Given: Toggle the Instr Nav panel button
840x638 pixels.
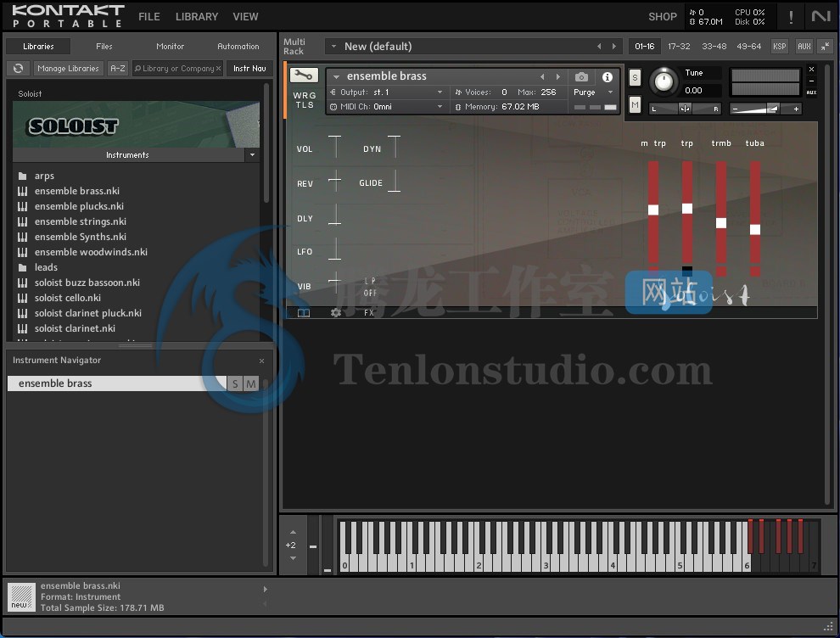Looking at the screenshot, I should 249,69.
